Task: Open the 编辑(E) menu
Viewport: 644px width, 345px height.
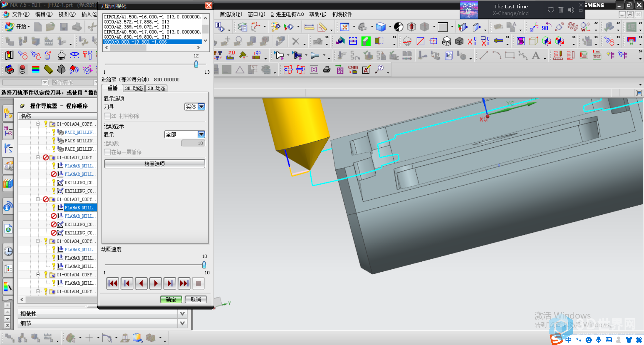Action: 44,14
